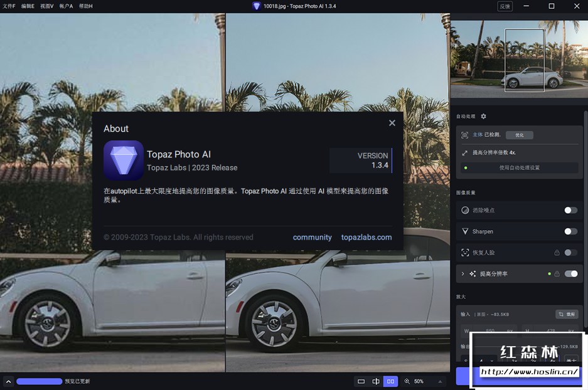Open the 编辑E menu
Screen dimensions: 588x390
click(x=28, y=6)
